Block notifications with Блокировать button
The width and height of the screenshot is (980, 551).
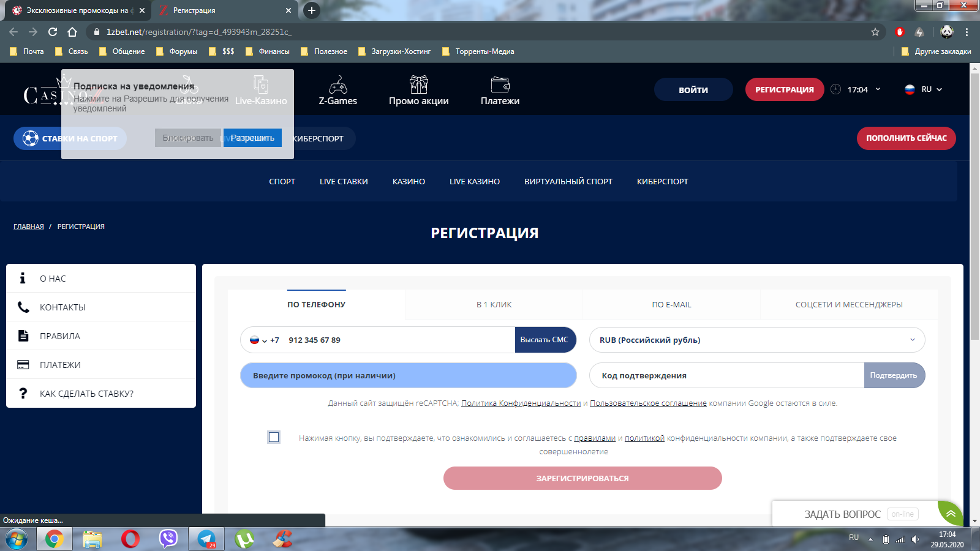tap(188, 138)
